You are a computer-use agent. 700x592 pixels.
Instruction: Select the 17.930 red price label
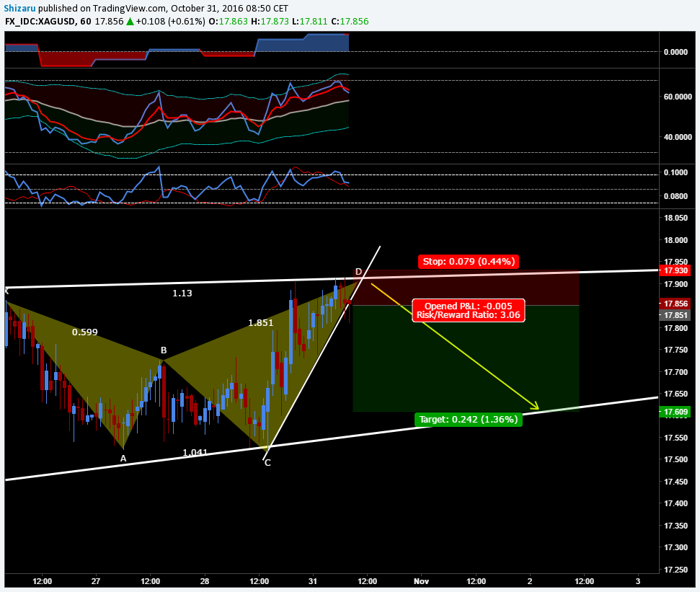pyautogui.click(x=675, y=270)
